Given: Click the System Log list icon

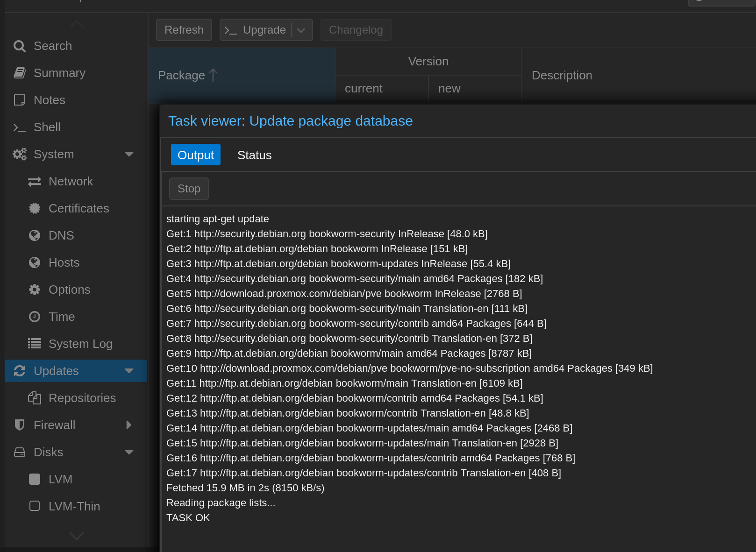Looking at the screenshot, I should 35,344.
